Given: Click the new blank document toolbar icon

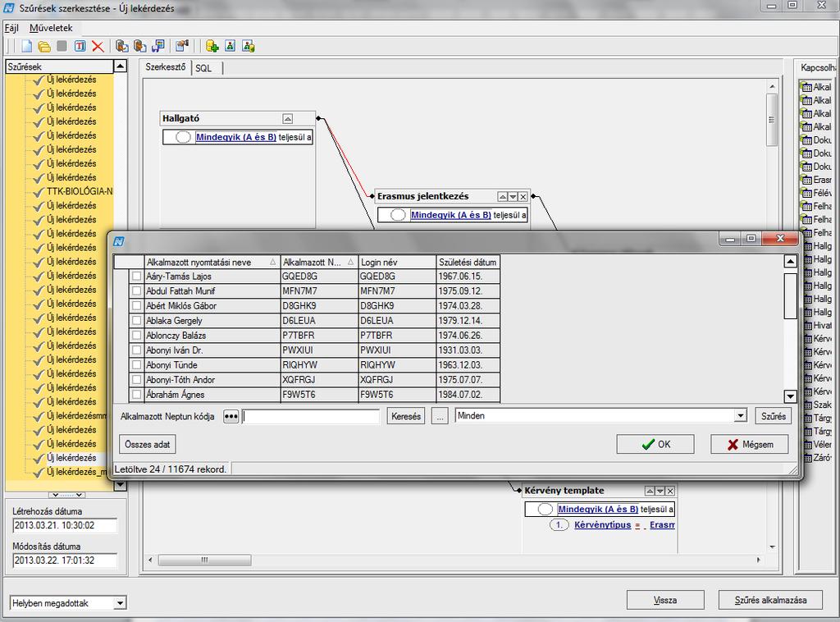Looking at the screenshot, I should point(26,47).
